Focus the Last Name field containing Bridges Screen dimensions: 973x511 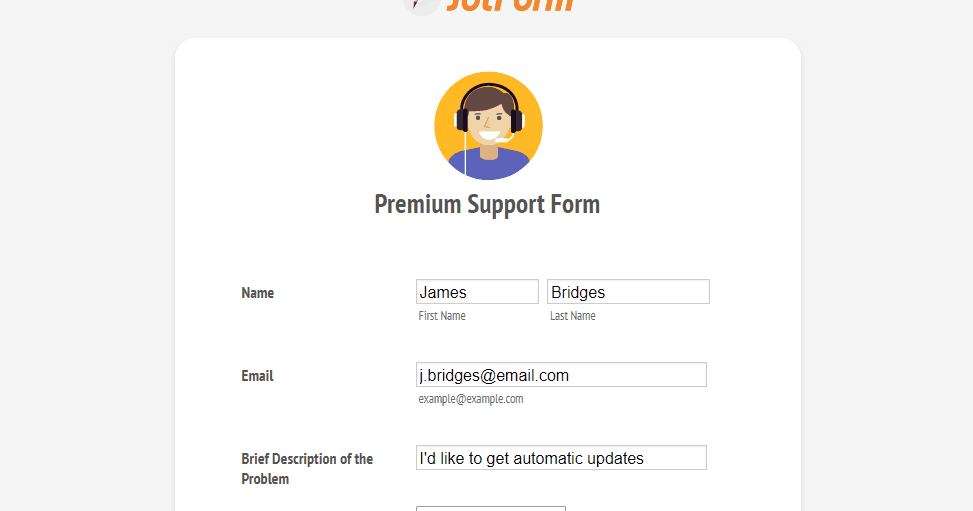[628, 292]
